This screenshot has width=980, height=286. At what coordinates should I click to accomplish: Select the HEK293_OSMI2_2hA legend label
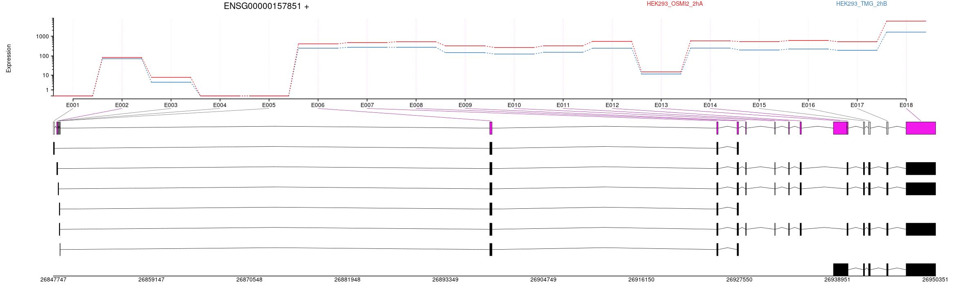675,4
